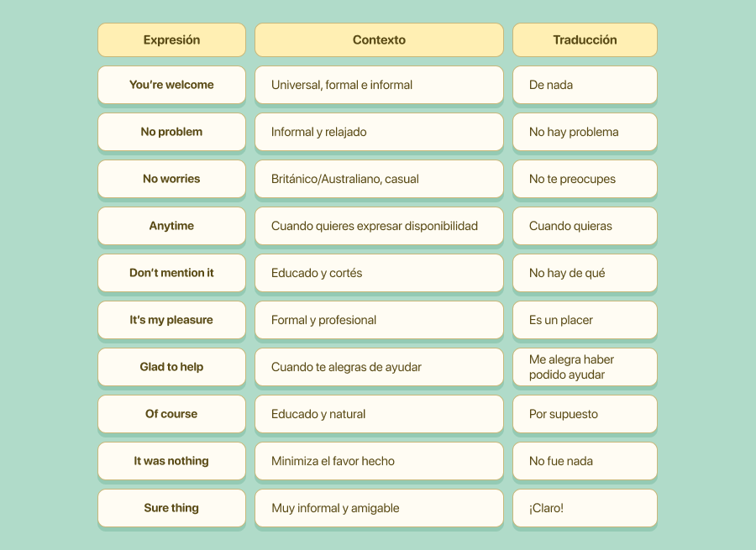Viewport: 756px width, 550px height.
Task: Click the "You're welcome" expression cell
Action: (x=171, y=85)
